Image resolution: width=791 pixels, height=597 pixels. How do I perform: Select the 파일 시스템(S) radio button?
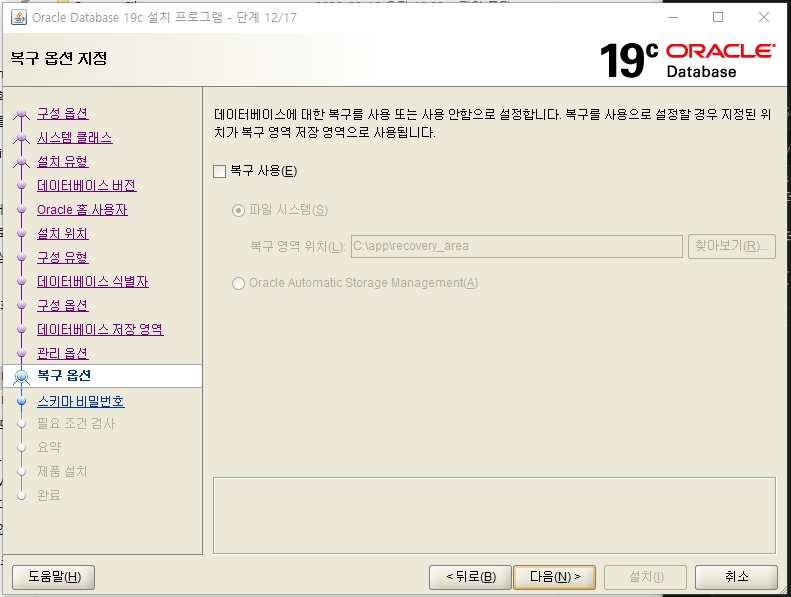pos(238,210)
